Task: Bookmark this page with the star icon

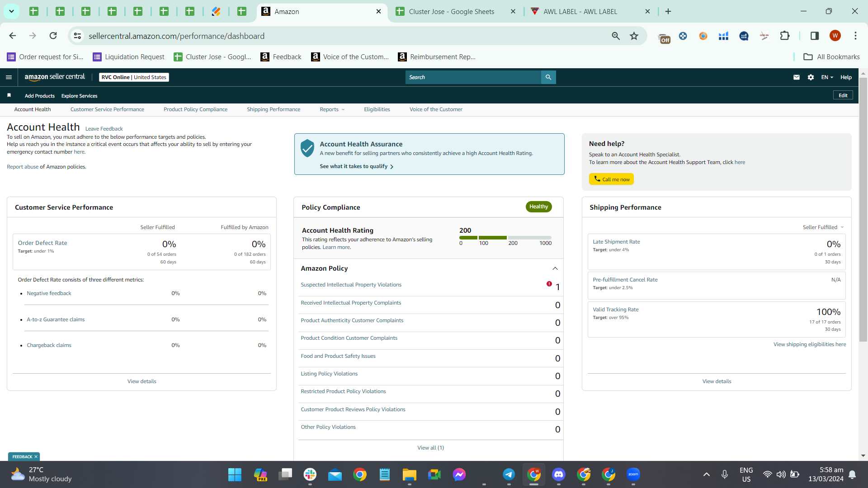Action: 634,36
